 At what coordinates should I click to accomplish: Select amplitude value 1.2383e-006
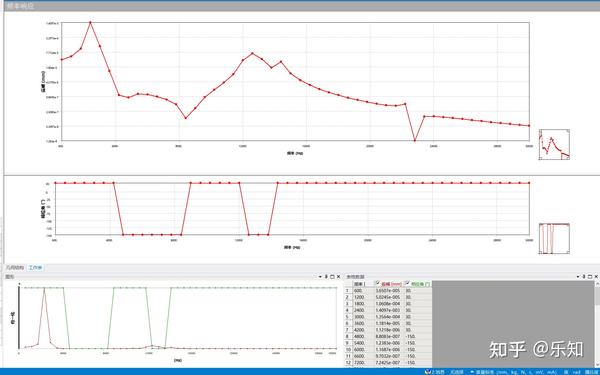coord(389,343)
